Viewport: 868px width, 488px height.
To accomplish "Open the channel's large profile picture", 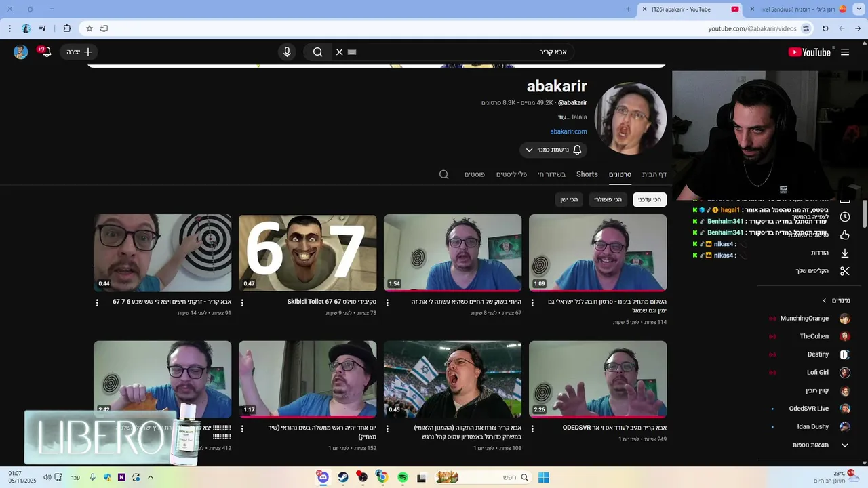I will (x=631, y=119).
